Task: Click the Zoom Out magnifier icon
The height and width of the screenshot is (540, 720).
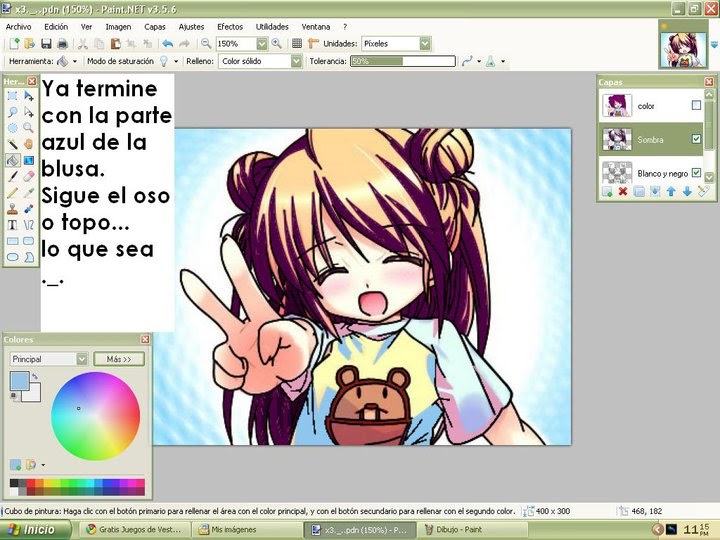Action: point(206,44)
